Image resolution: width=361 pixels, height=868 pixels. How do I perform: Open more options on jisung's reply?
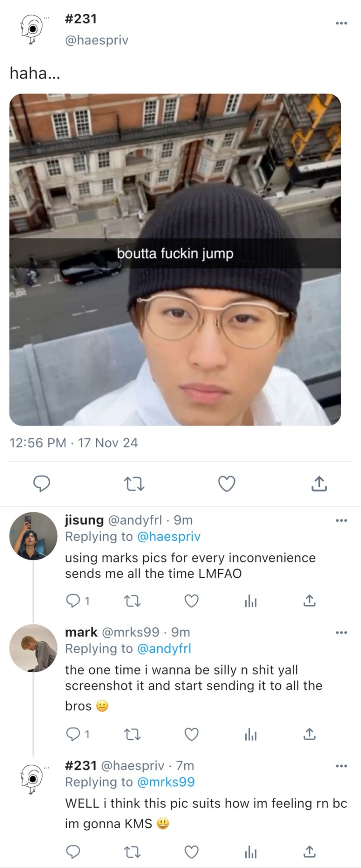coord(341,521)
